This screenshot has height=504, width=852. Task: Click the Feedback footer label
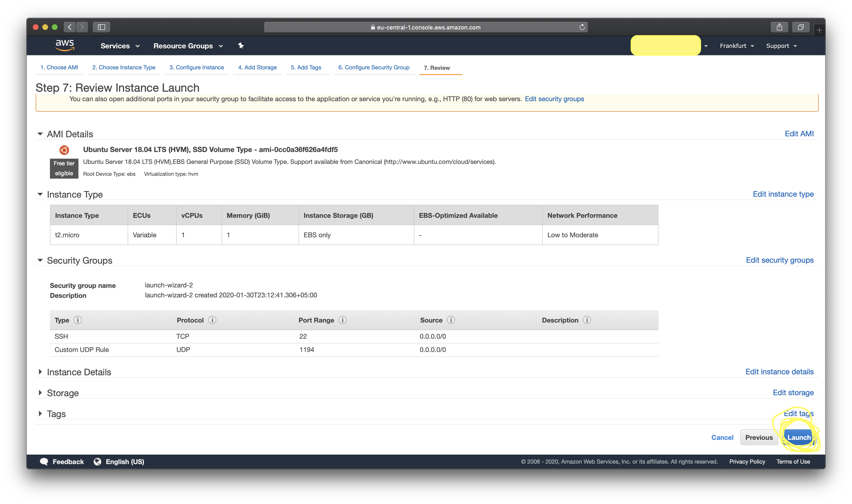[68, 461]
